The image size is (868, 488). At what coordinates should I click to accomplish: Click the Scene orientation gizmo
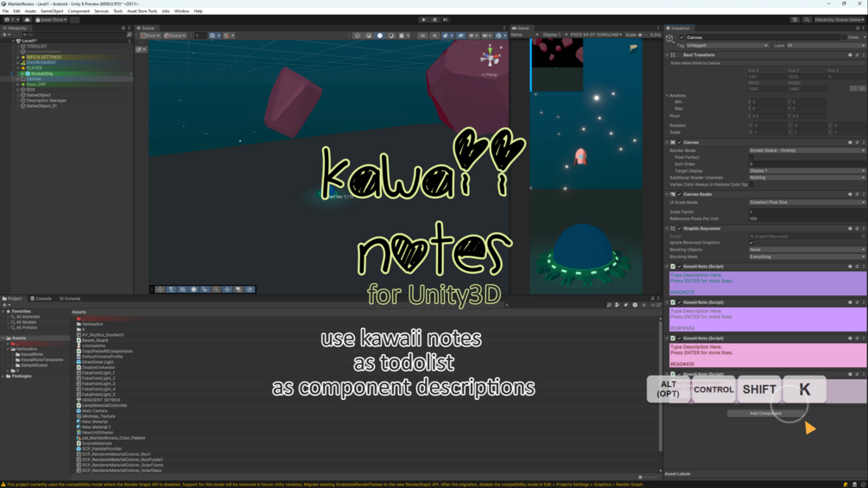490,57
